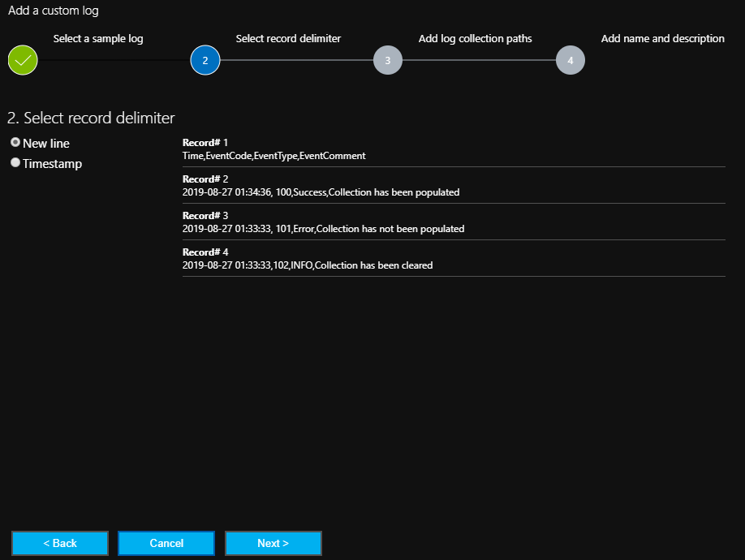This screenshot has height=560, width=745.
Task: Open step indicator between delimiter and collection paths
Action: [x=387, y=60]
